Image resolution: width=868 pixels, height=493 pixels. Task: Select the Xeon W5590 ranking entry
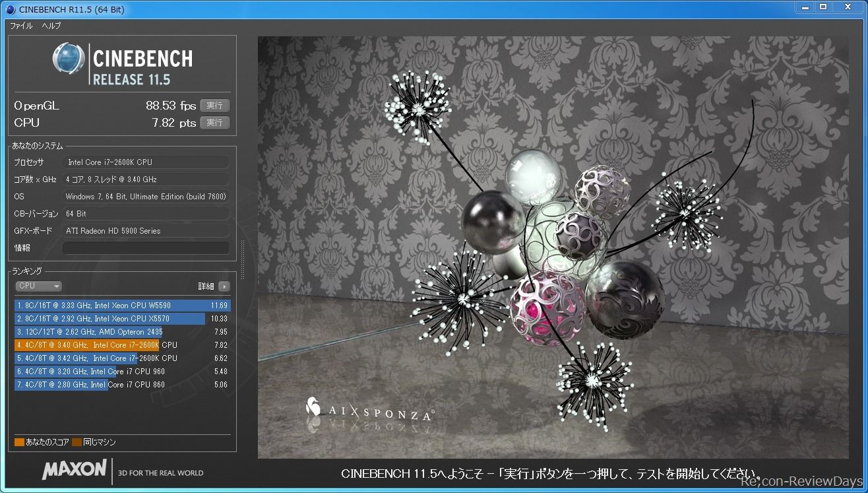122,306
